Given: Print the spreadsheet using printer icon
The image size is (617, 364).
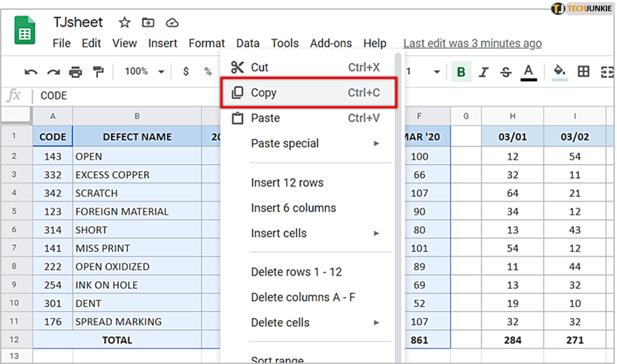Looking at the screenshot, I should click(76, 71).
